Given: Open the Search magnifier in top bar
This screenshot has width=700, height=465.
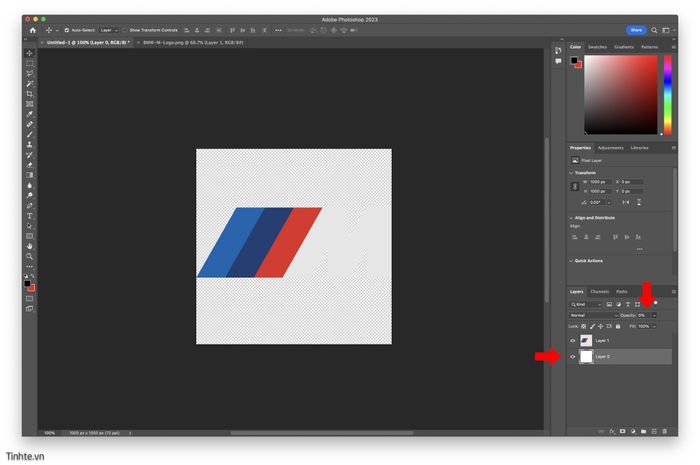Looking at the screenshot, I should [x=654, y=30].
